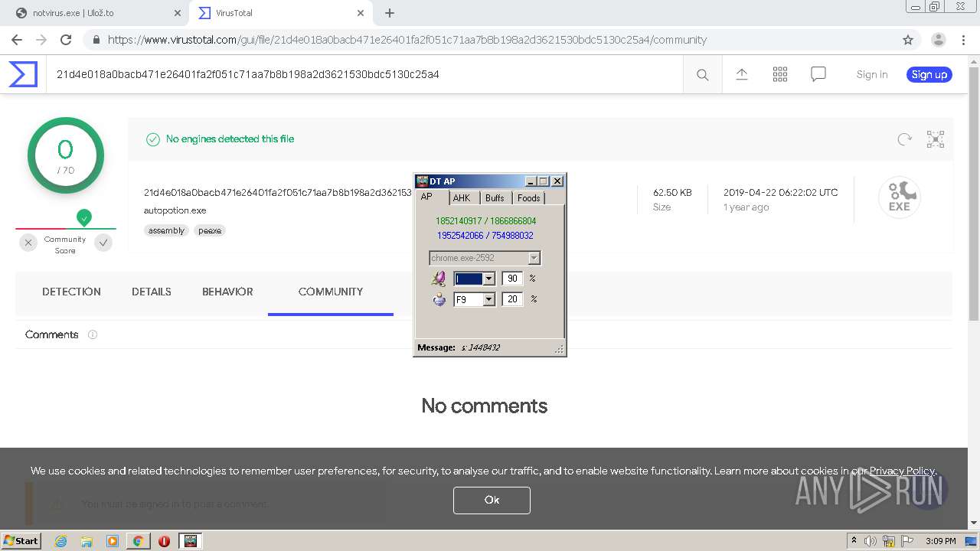Open the Windows Start menu
The height and width of the screenshot is (551, 980).
coord(21,541)
